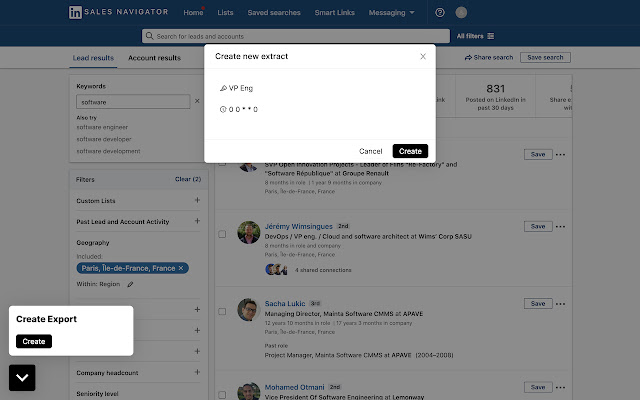Viewport: 640px width, 400px height.
Task: View Jérémy Wimsingues profile photo
Action: [x=249, y=232]
